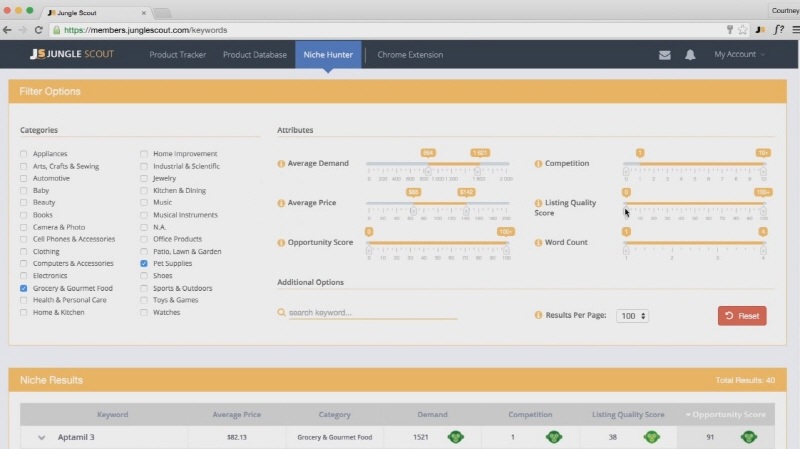Click the Average Price slider track
Viewport: 800px width, 449px height.
coord(438,203)
